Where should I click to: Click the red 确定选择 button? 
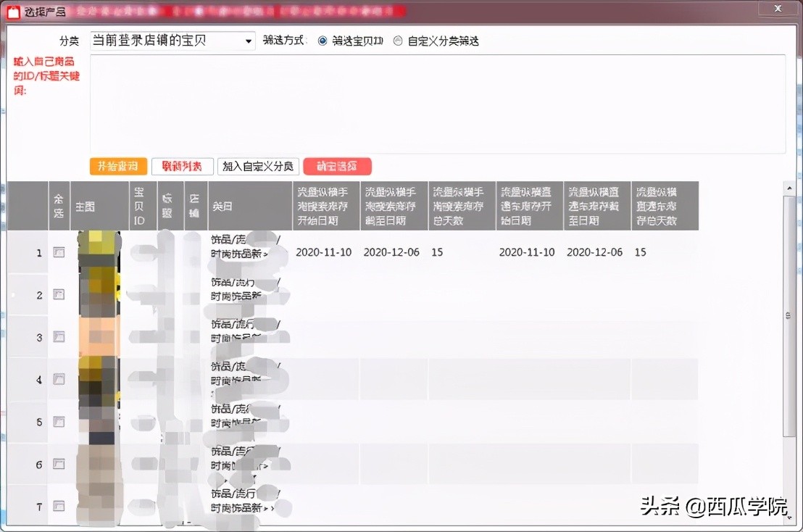pyautogui.click(x=337, y=167)
